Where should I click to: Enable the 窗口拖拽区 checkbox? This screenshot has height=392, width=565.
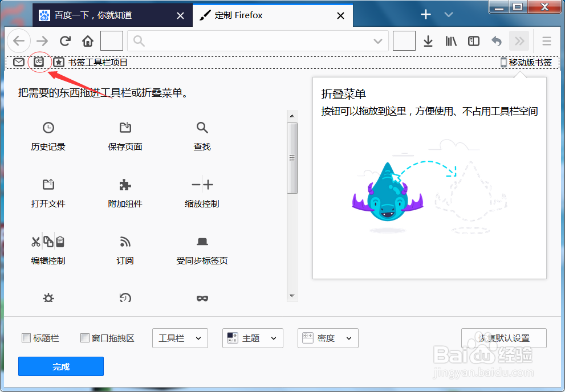click(85, 338)
